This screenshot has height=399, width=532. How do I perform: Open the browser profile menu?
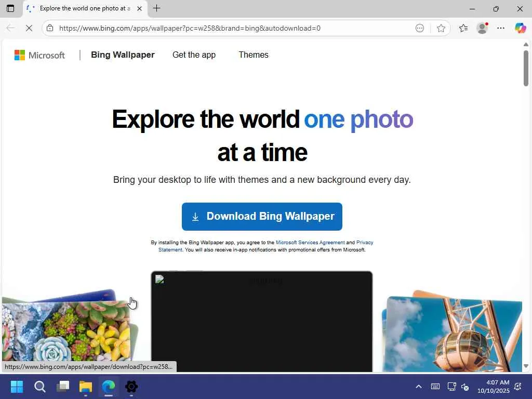click(x=482, y=28)
